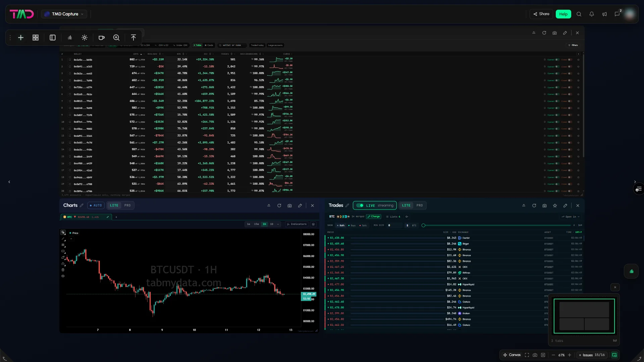
Task: Toggle AUTO mode in Charts panel
Action: (96, 205)
